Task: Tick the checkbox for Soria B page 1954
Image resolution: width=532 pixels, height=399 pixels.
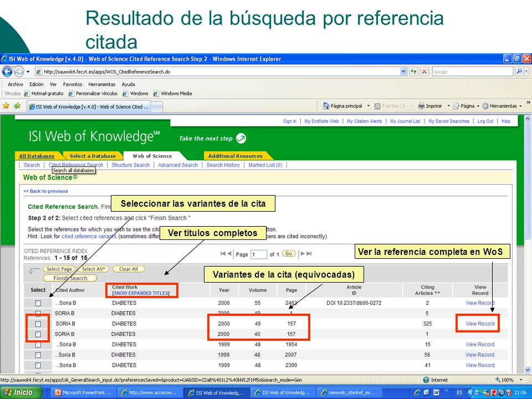Action: coord(38,344)
